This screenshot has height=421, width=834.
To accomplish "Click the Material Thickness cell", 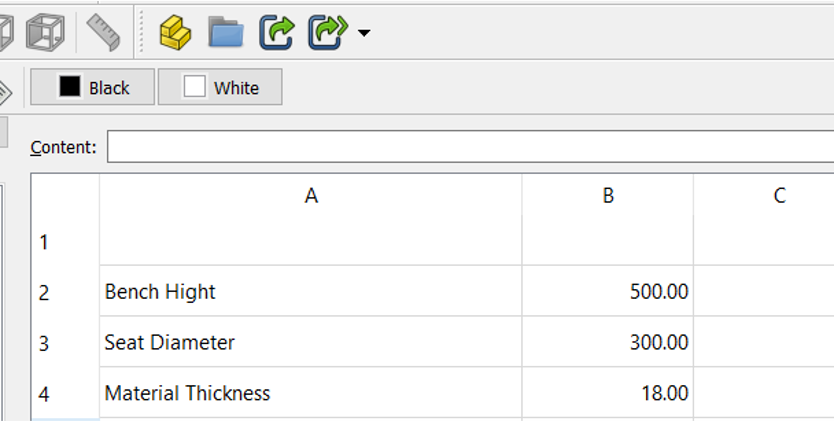I will pos(311,393).
